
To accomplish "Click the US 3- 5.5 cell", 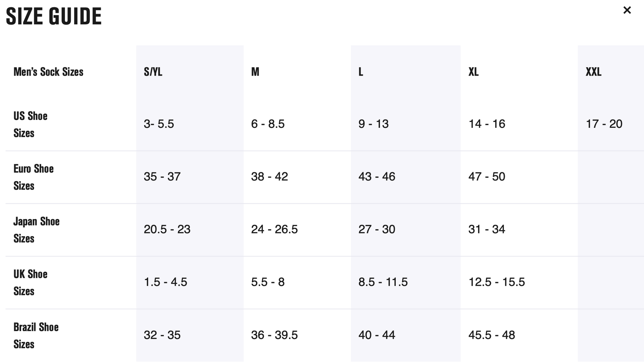I will pos(158,124).
